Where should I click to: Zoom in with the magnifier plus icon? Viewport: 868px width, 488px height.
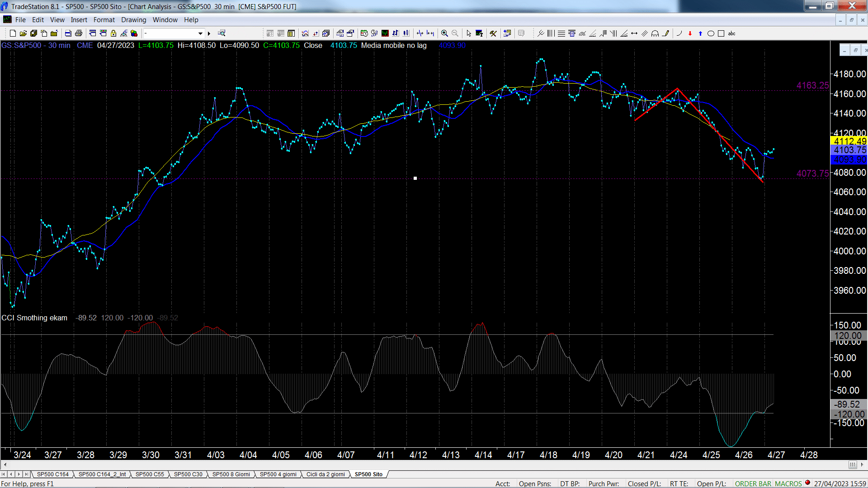coord(444,33)
